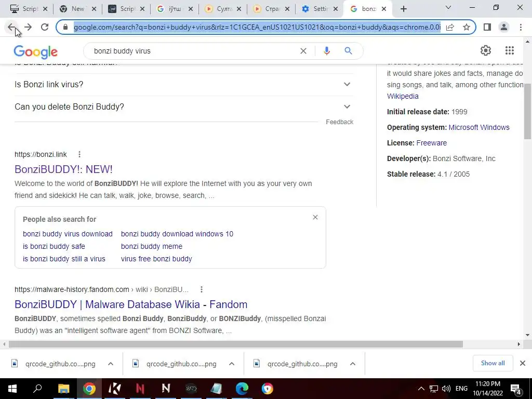Open BonziBUDDY!: NEW! result link

pos(63,169)
